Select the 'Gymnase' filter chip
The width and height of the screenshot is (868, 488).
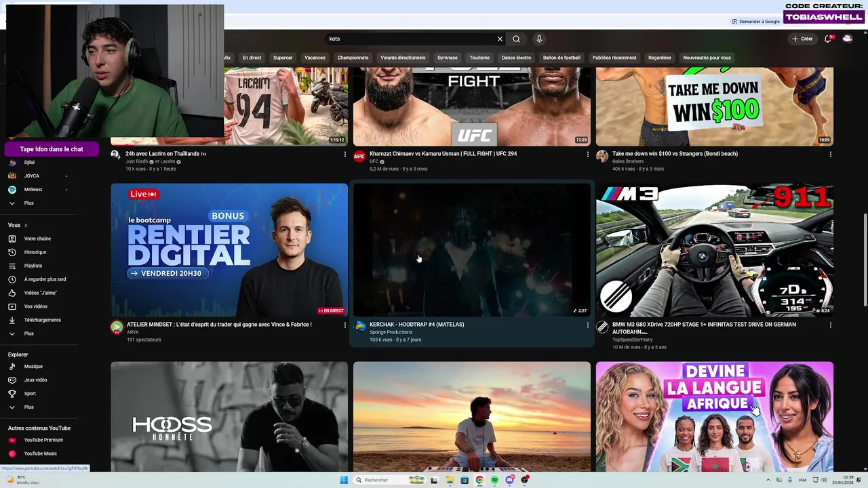coord(448,58)
